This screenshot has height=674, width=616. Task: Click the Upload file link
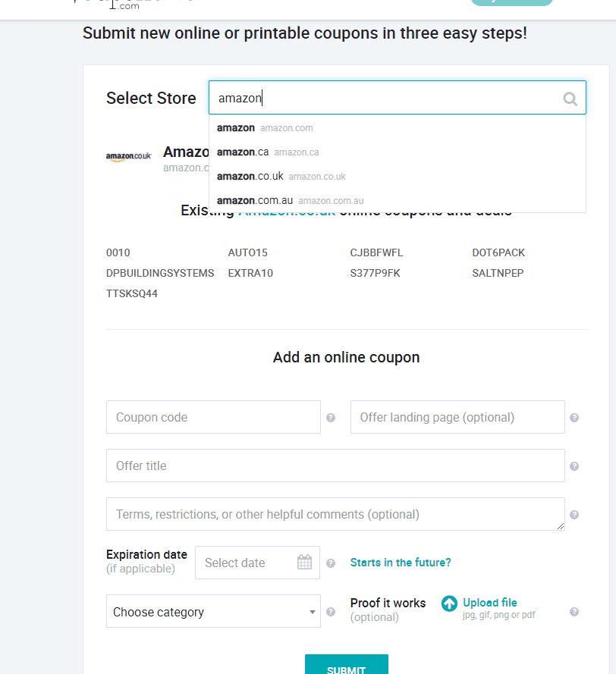click(489, 603)
